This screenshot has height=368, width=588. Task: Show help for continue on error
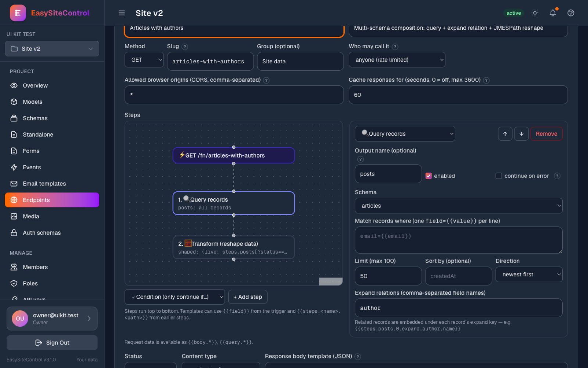coord(557,176)
